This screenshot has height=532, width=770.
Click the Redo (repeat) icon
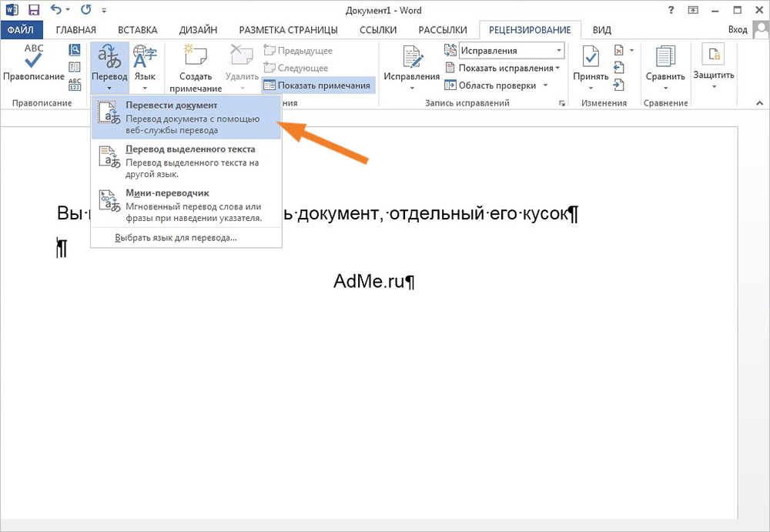[x=86, y=9]
